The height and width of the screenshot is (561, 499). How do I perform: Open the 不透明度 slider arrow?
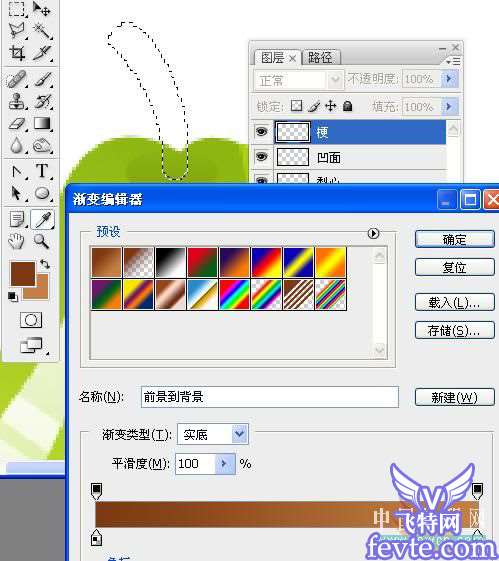click(x=450, y=78)
